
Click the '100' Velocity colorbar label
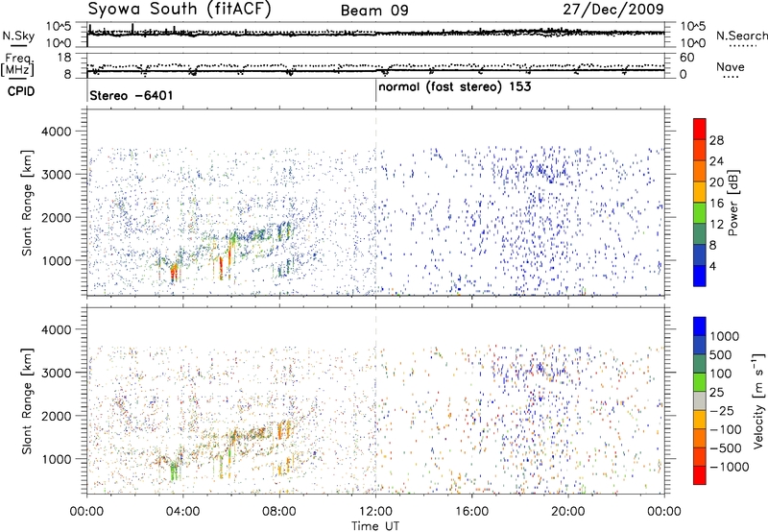coord(721,374)
